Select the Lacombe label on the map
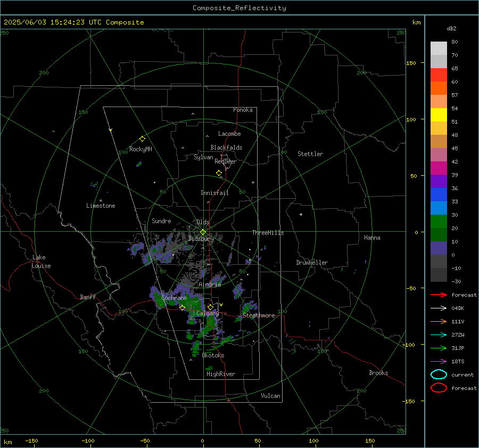479x448 pixels. [229, 134]
